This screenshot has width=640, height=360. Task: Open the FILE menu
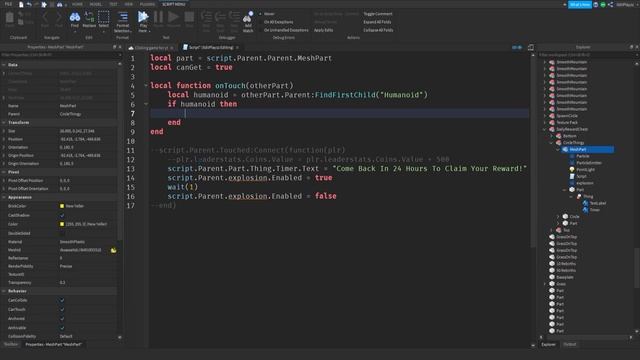click(8, 4)
